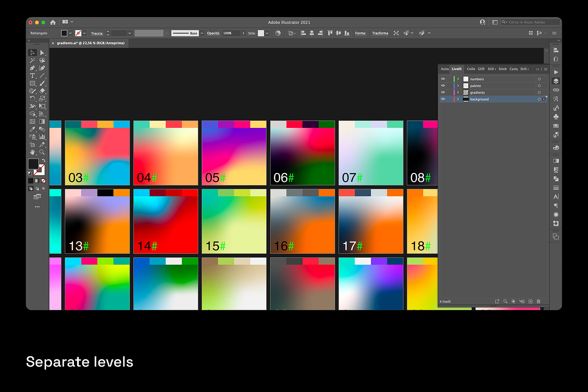Open the Gradient tool

tap(42, 121)
